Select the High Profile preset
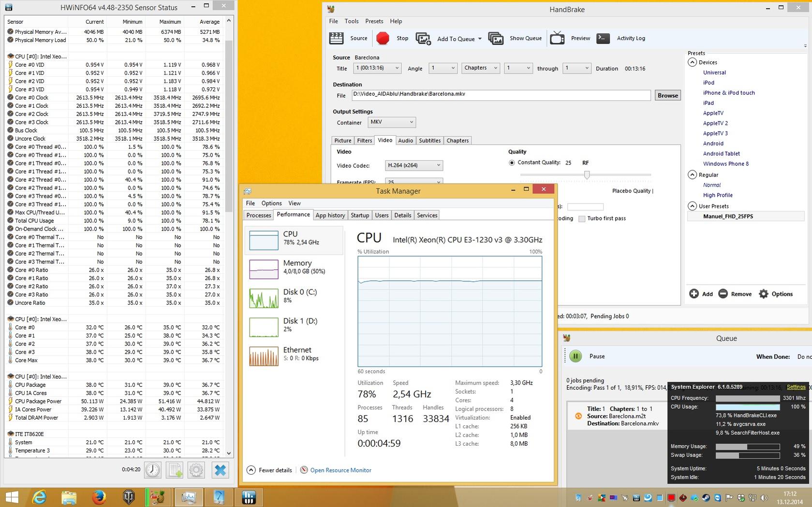 pos(718,195)
